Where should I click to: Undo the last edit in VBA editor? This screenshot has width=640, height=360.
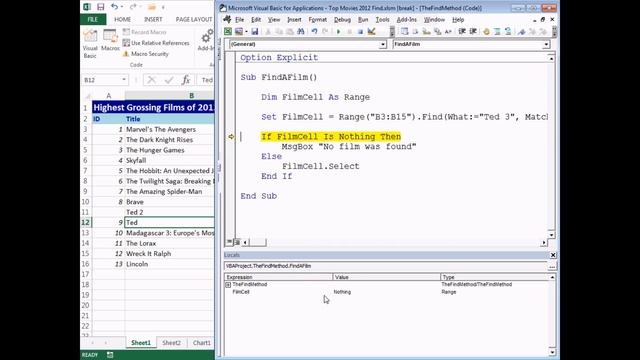[x=314, y=31]
